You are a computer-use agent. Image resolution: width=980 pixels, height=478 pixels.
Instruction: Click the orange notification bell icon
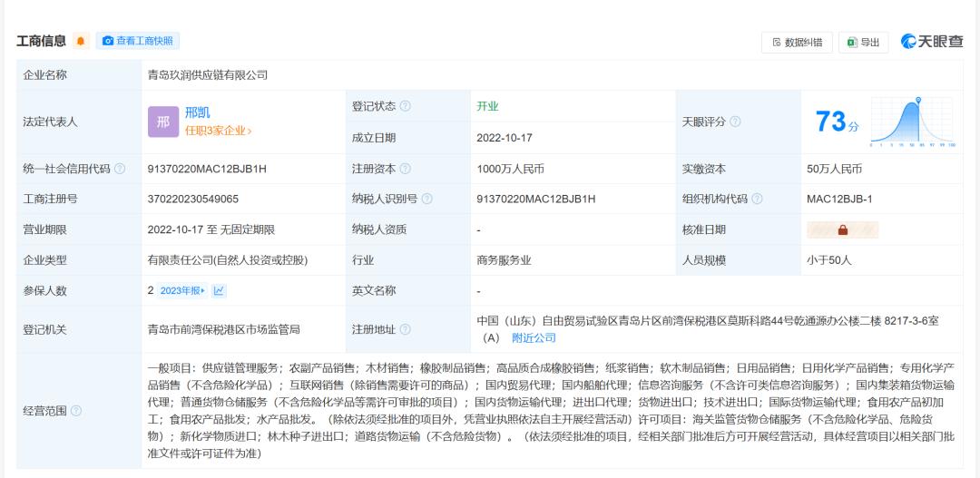click(81, 41)
